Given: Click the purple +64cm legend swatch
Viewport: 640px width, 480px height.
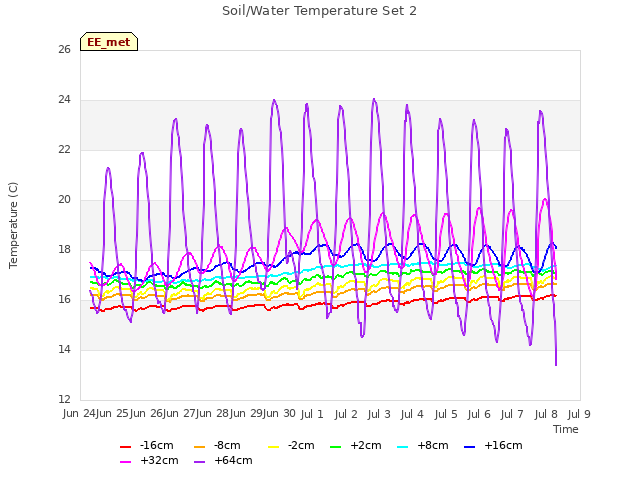Looking at the screenshot, I should click(x=200, y=462).
